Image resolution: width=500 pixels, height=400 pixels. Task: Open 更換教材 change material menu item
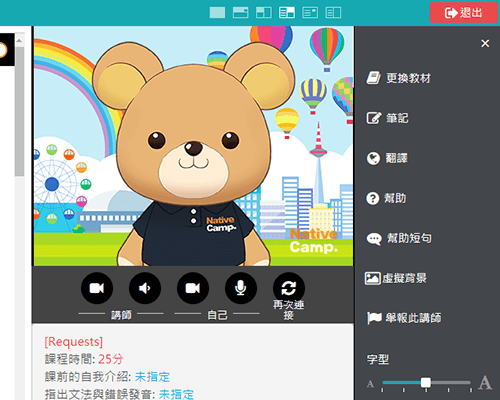pyautogui.click(x=399, y=78)
